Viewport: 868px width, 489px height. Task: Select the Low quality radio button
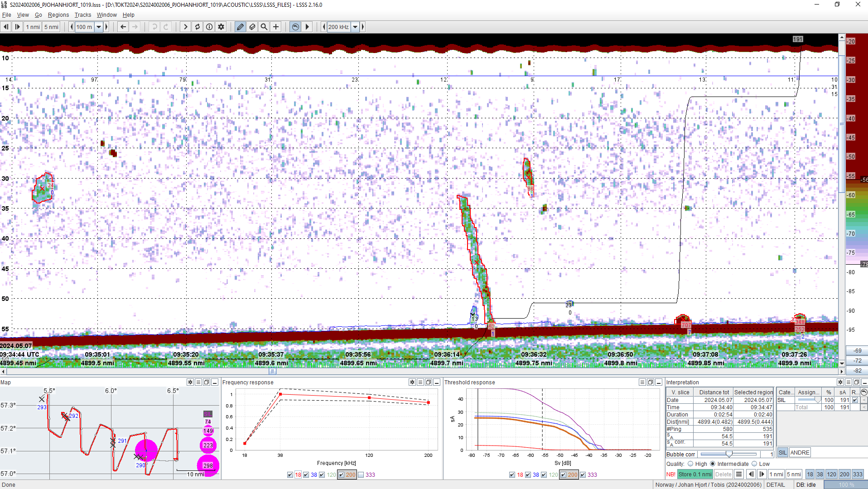tap(754, 464)
